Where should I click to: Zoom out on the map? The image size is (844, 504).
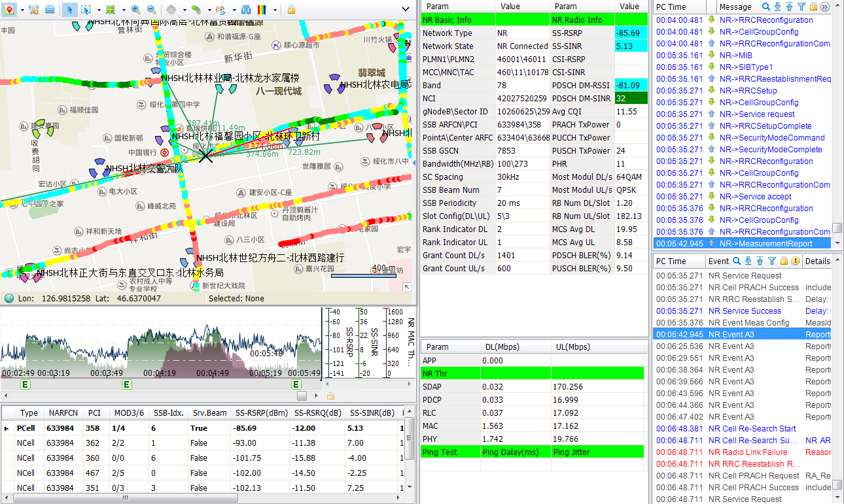[151, 10]
